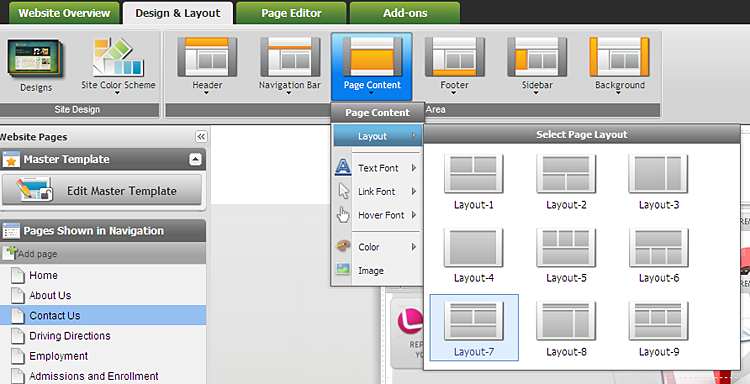Select the Header area icon
Viewport: 750px width, 384px height.
tap(207, 57)
